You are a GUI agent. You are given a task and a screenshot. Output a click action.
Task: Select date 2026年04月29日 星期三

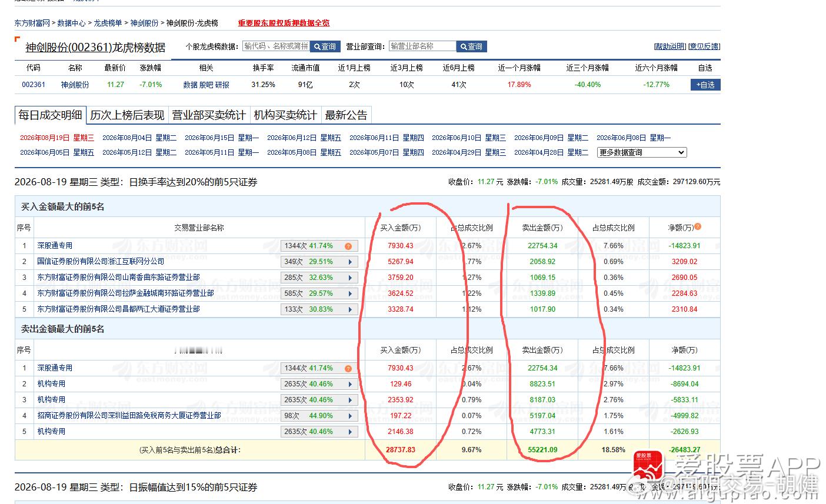[469, 152]
